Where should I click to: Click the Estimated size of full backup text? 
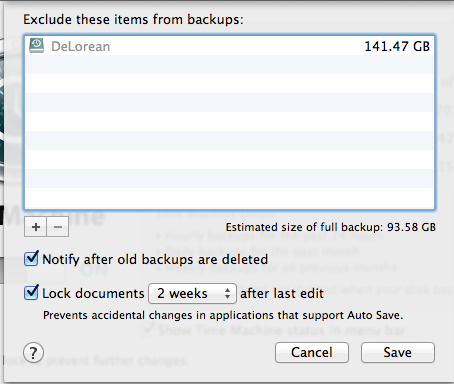[x=331, y=227]
